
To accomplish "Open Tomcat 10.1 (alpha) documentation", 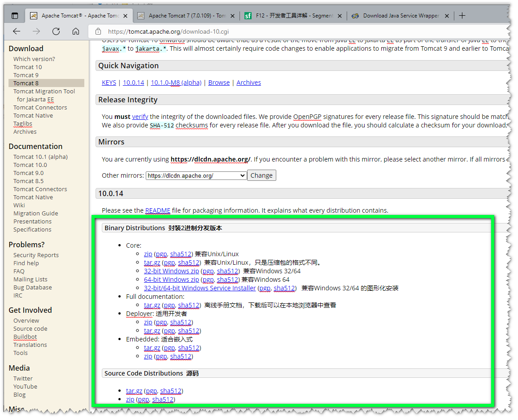I will click(x=40, y=157).
